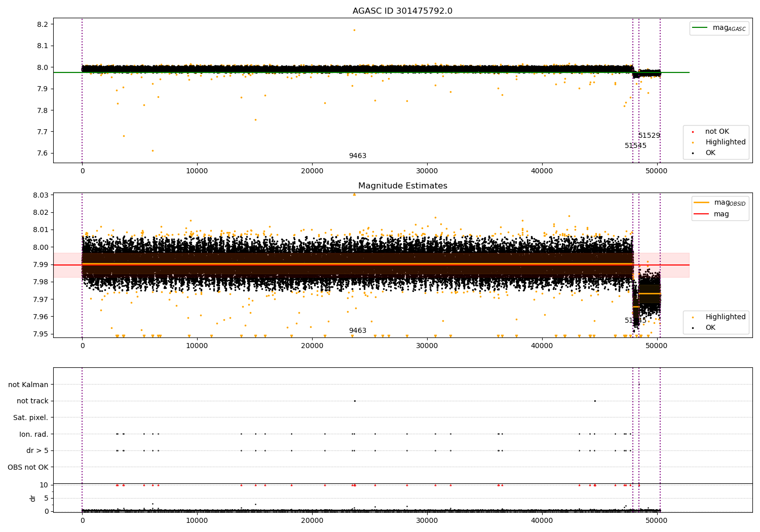Click the '40000' x-tick under the middle plot

(x=542, y=346)
